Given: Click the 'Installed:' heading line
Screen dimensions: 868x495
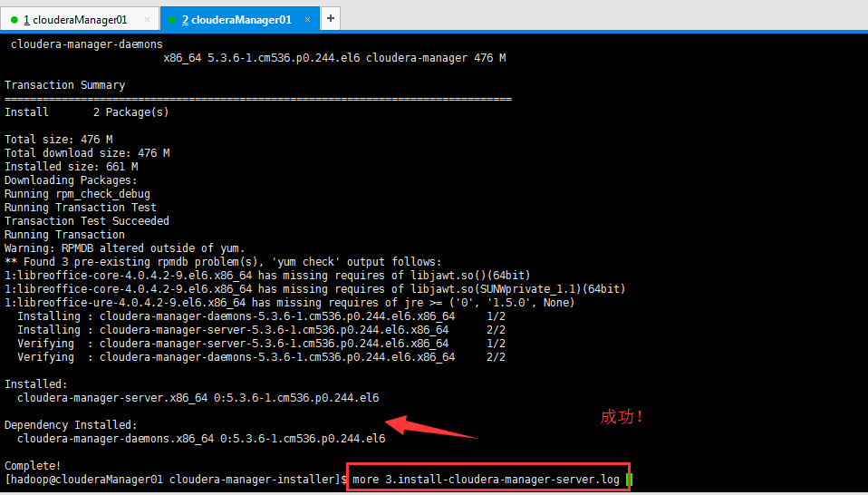Looking at the screenshot, I should coord(36,384).
